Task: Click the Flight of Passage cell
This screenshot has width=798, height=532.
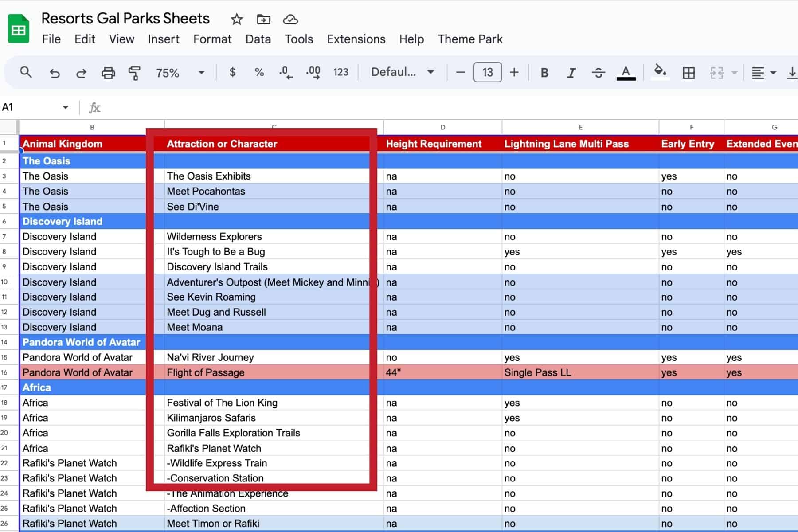Action: [274, 372]
